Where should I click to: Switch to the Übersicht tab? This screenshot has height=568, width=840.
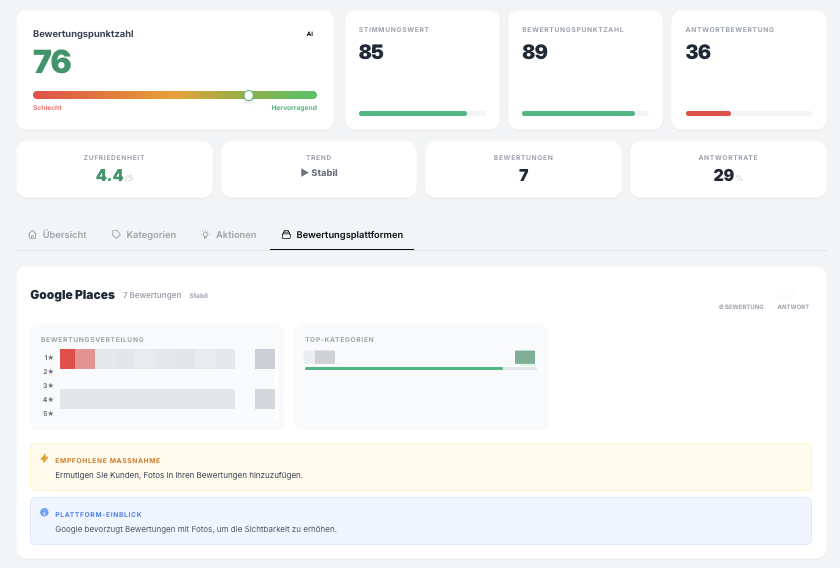tap(57, 235)
